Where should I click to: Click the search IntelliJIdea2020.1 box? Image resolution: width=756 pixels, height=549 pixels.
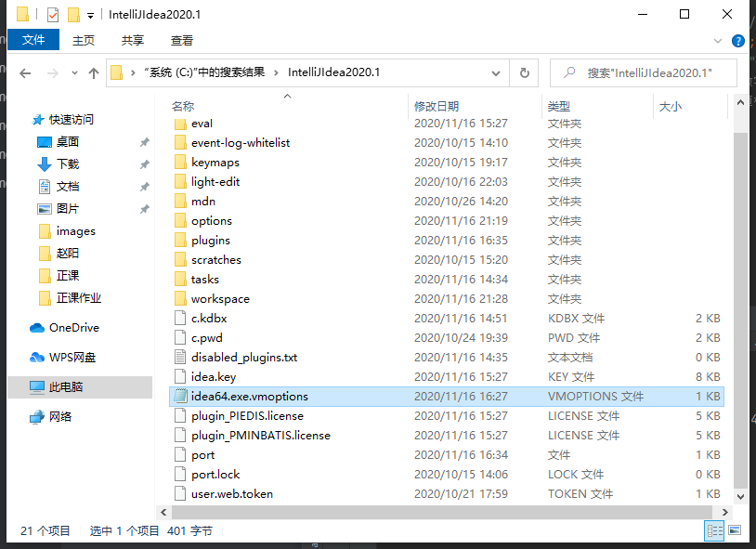click(644, 72)
